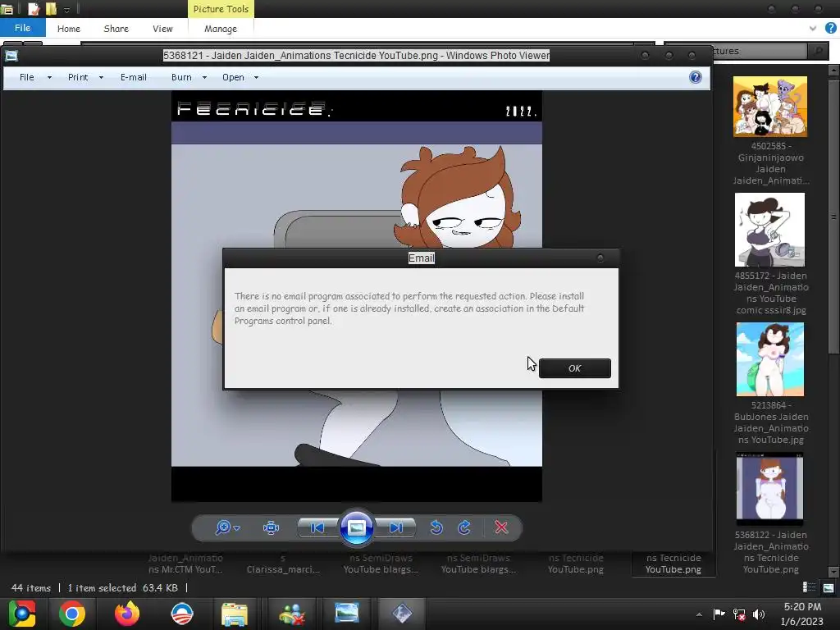This screenshot has height=630, width=840.
Task: Click the '44 items' status bar text
Action: click(x=31, y=587)
